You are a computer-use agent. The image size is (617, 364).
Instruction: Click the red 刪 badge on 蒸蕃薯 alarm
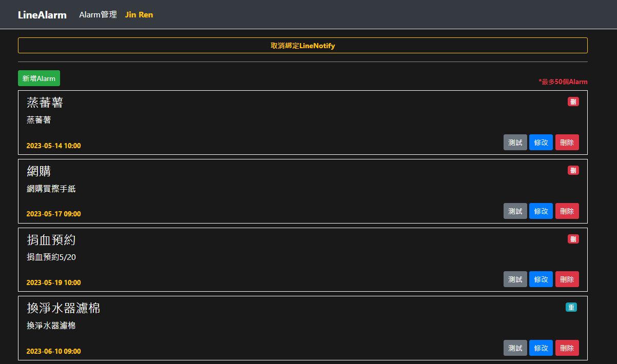(x=573, y=102)
